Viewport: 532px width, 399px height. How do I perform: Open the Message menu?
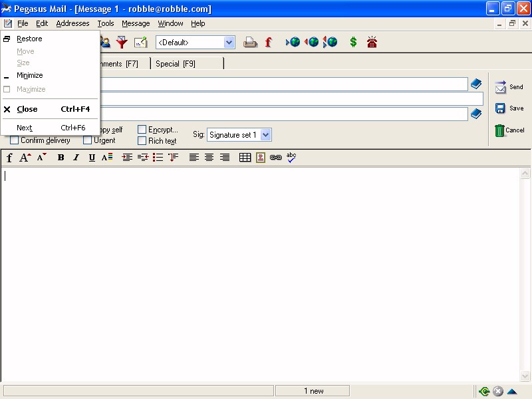click(136, 23)
